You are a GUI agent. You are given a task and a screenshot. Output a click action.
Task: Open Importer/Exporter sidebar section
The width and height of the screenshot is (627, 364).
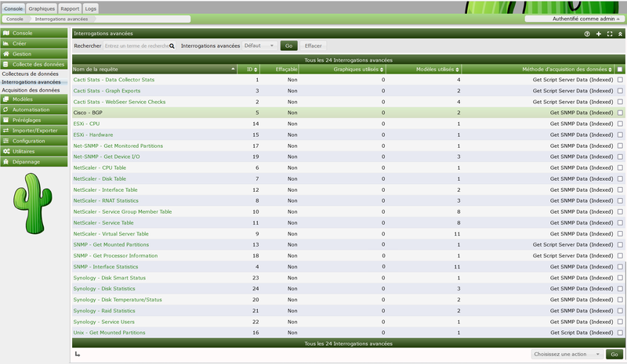pos(34,130)
